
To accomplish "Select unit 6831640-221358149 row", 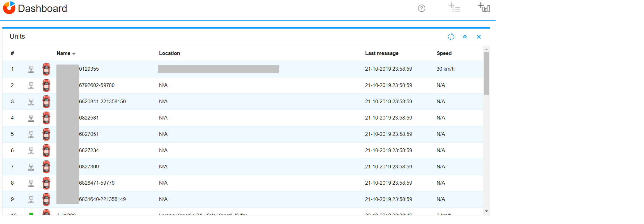I will (x=102, y=199).
